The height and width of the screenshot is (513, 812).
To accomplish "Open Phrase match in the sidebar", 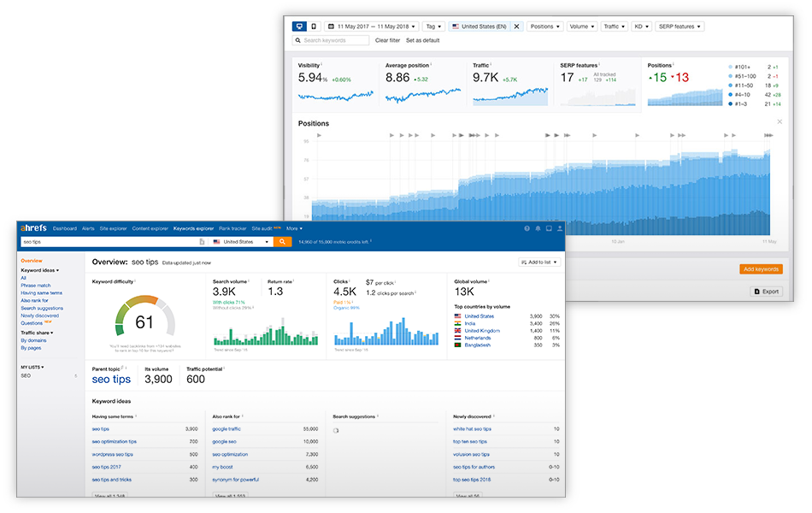I will 36,286.
